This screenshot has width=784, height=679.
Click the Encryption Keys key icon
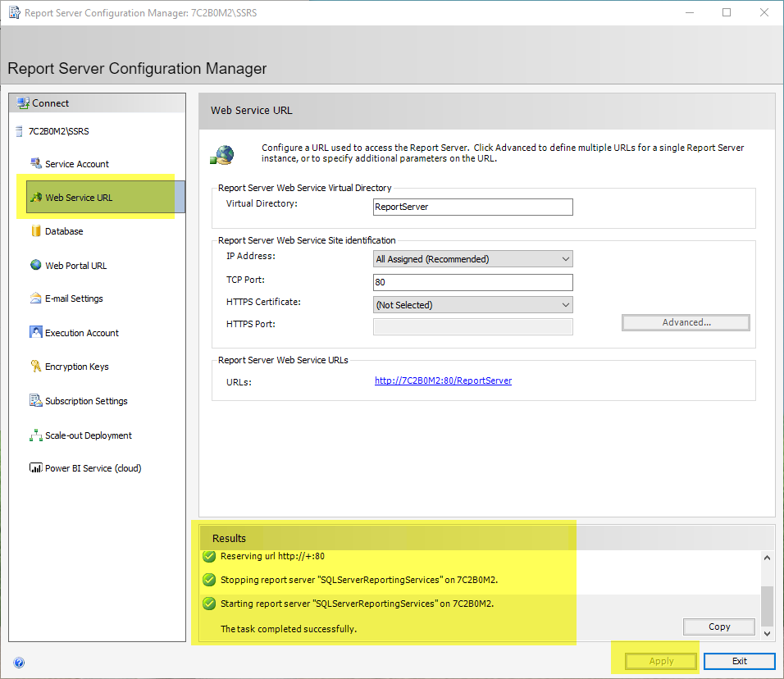35,367
